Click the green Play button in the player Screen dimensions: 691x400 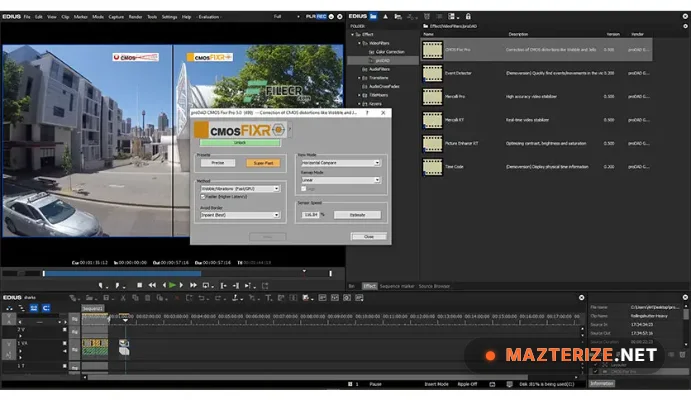[x=172, y=285]
